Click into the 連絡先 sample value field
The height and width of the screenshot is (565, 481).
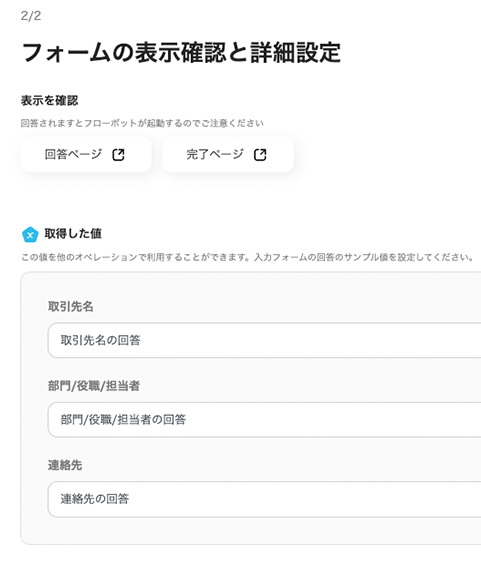point(264,499)
